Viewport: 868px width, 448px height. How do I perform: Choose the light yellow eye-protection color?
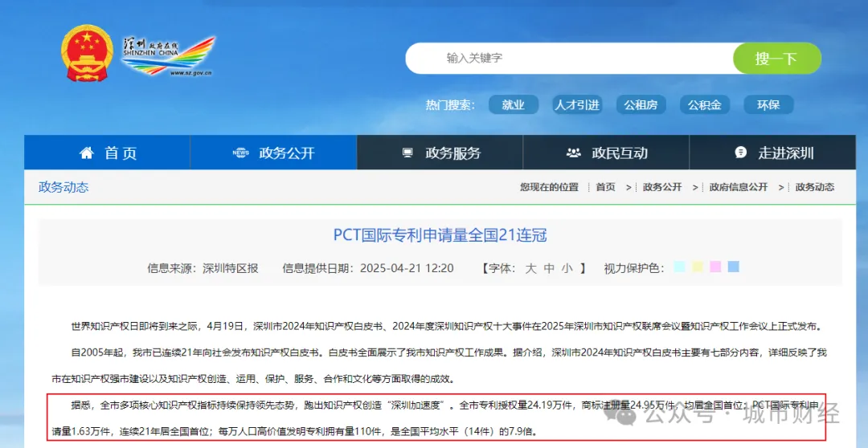tap(698, 267)
